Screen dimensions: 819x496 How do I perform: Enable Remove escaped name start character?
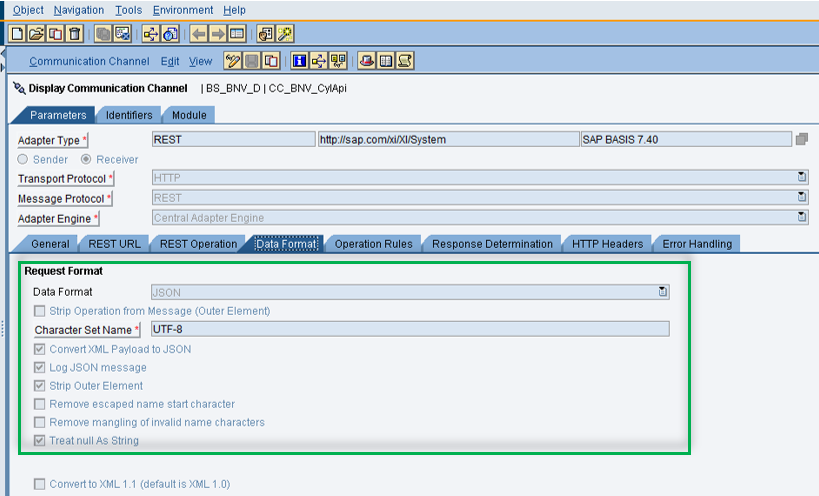(x=39, y=404)
